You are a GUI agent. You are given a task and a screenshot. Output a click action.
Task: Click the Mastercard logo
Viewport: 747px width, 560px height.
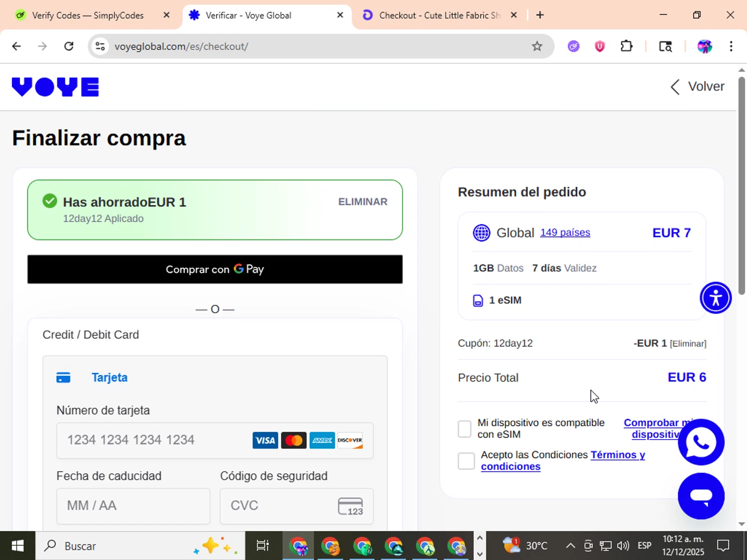(x=294, y=441)
